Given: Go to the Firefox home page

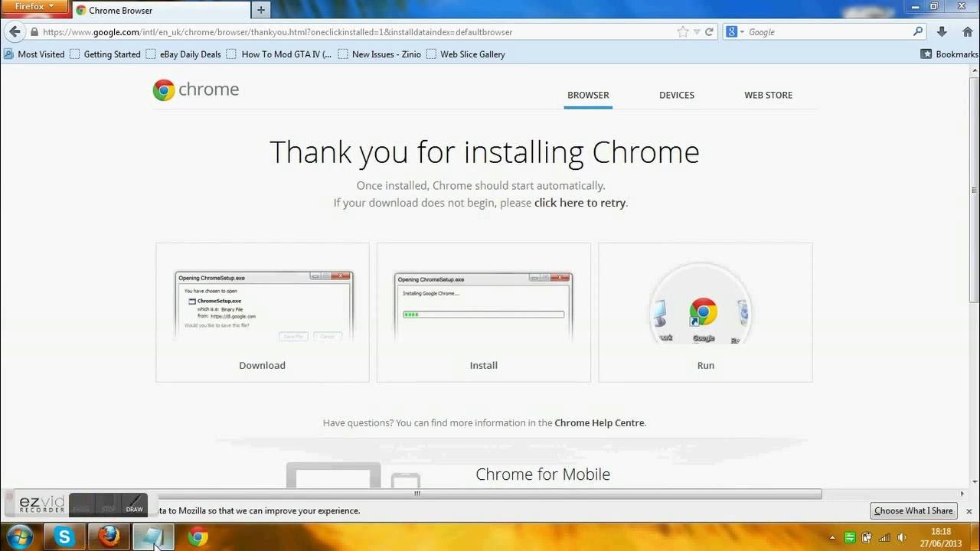Looking at the screenshot, I should [x=967, y=32].
